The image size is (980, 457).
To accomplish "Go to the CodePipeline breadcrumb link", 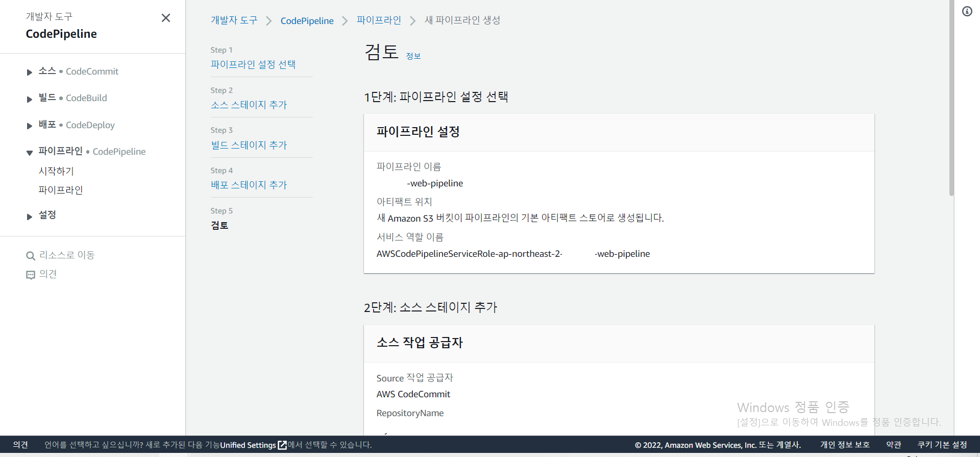I will [x=307, y=20].
